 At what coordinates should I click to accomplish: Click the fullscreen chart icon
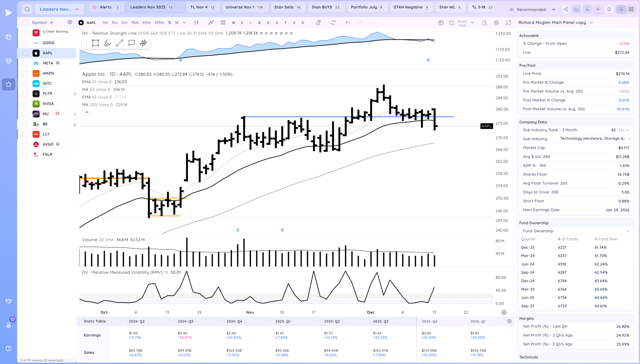pos(508,22)
